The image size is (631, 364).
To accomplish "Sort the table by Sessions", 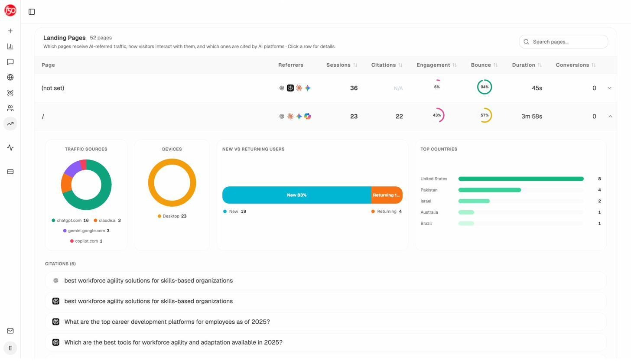I will pos(355,65).
